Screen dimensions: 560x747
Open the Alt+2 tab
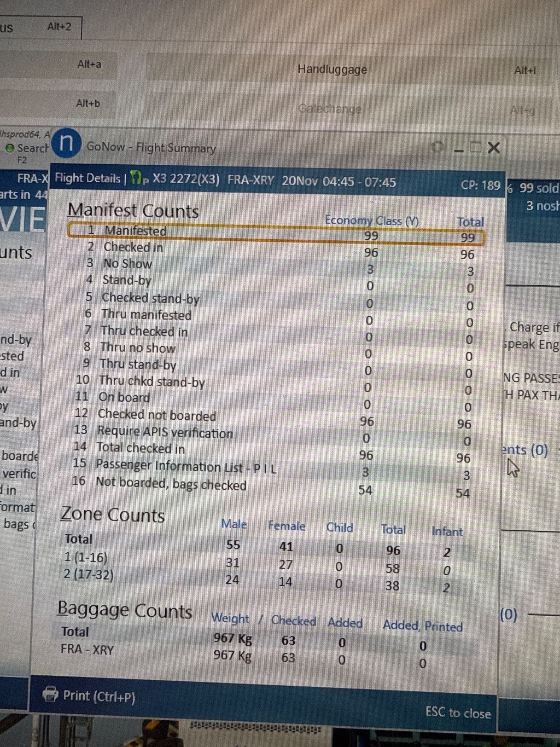(59, 27)
